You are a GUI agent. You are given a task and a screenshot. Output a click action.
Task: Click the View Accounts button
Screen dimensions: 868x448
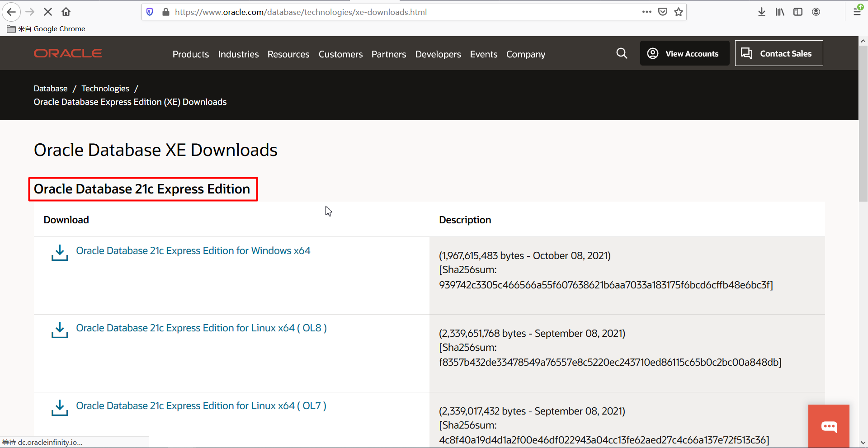tap(684, 53)
